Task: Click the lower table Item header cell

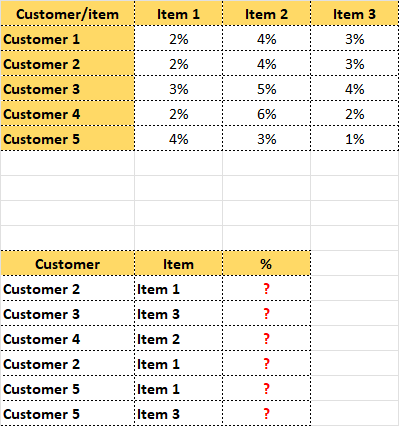Action: [178, 263]
